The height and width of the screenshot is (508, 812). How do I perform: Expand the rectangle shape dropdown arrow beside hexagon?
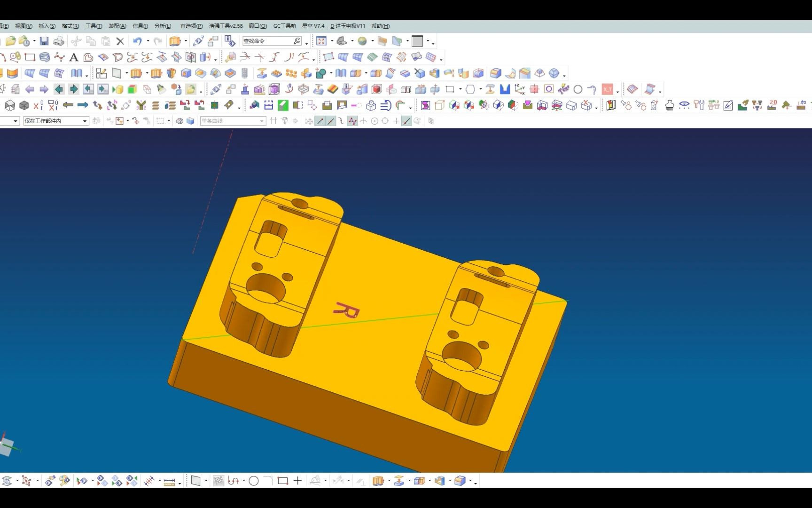[460, 89]
